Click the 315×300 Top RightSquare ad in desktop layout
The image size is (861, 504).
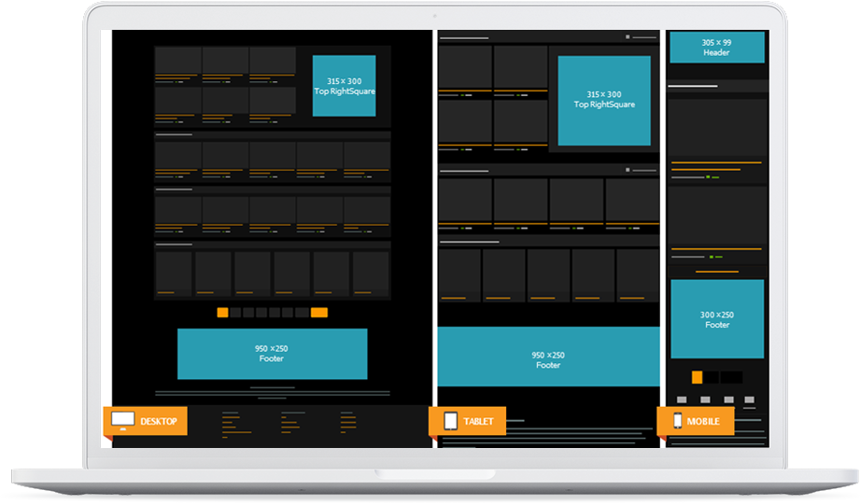pyautogui.click(x=344, y=86)
